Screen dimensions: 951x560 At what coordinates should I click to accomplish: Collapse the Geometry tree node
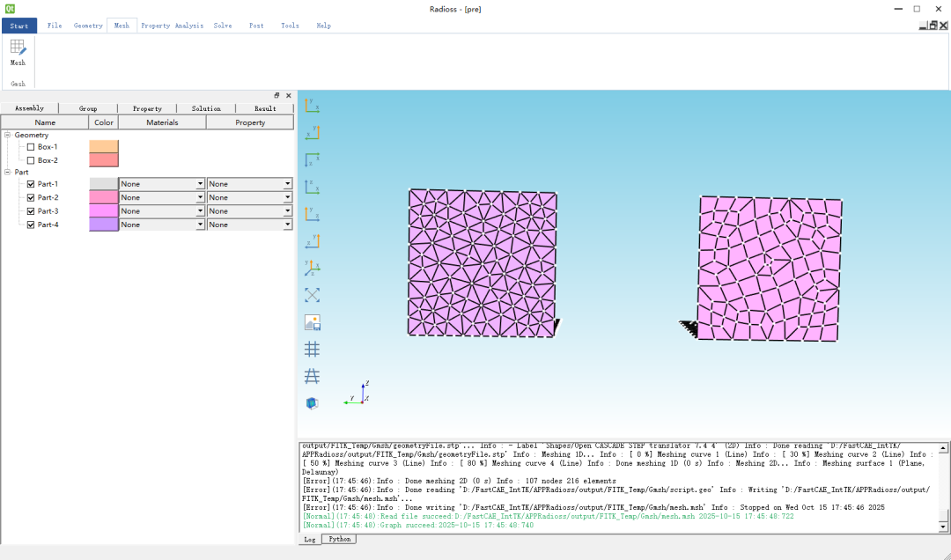[x=8, y=135]
